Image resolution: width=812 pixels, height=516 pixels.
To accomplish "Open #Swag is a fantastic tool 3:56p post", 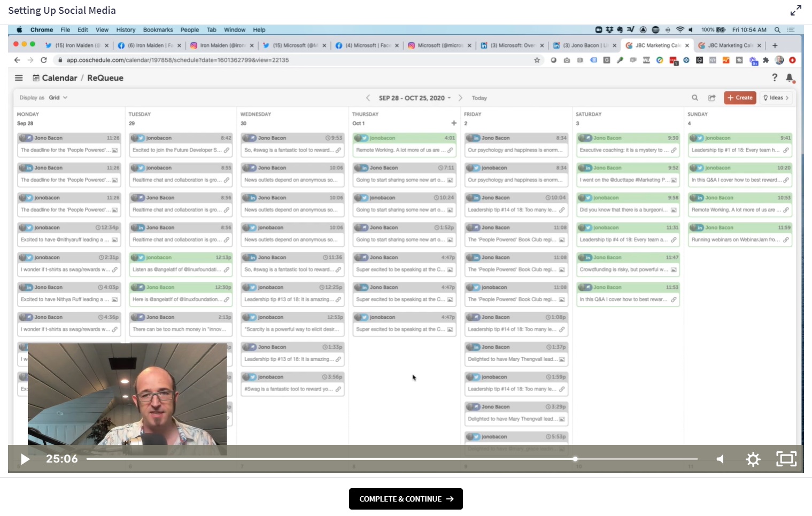I will 292,384.
